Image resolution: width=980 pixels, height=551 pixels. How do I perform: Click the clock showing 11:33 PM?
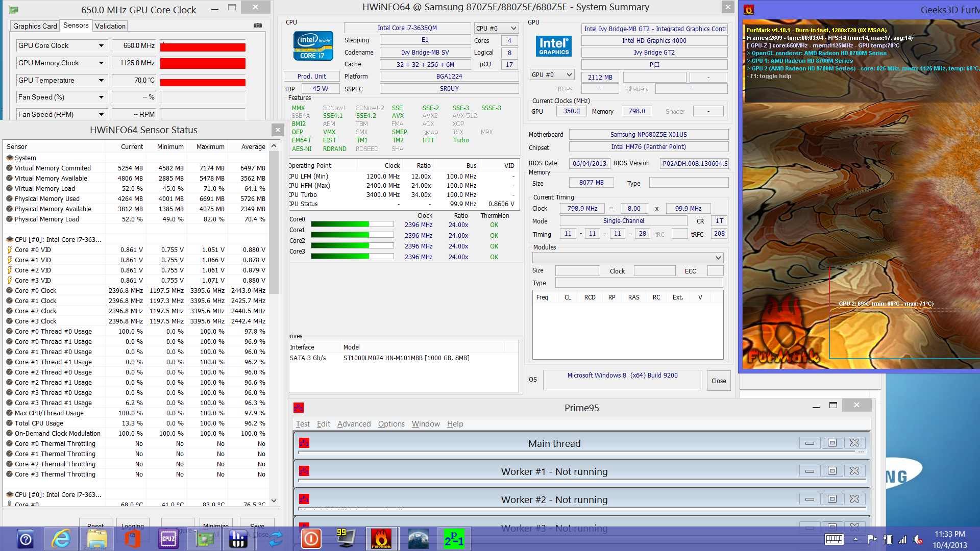[x=949, y=534]
